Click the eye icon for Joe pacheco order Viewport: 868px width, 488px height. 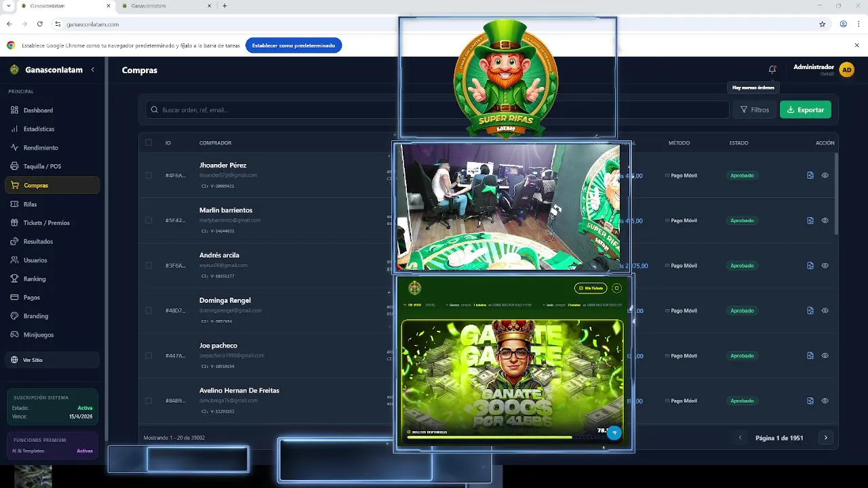point(825,356)
